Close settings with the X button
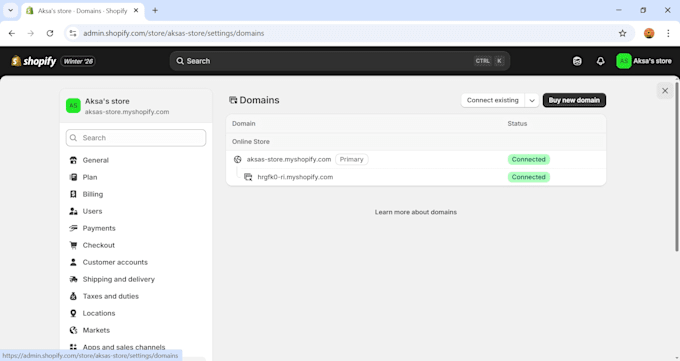The width and height of the screenshot is (680, 361). pyautogui.click(x=664, y=91)
